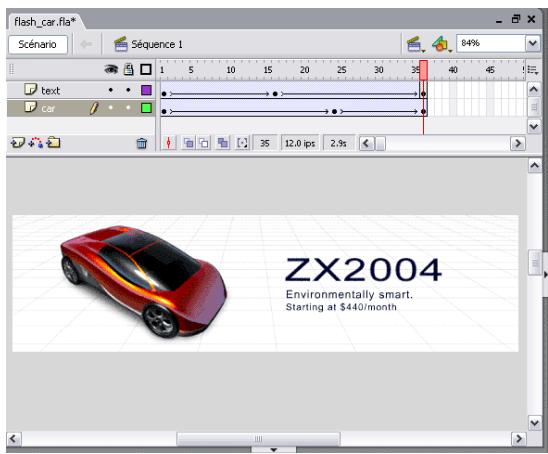Click the timeline horizontal scroll left arrow

point(366,143)
